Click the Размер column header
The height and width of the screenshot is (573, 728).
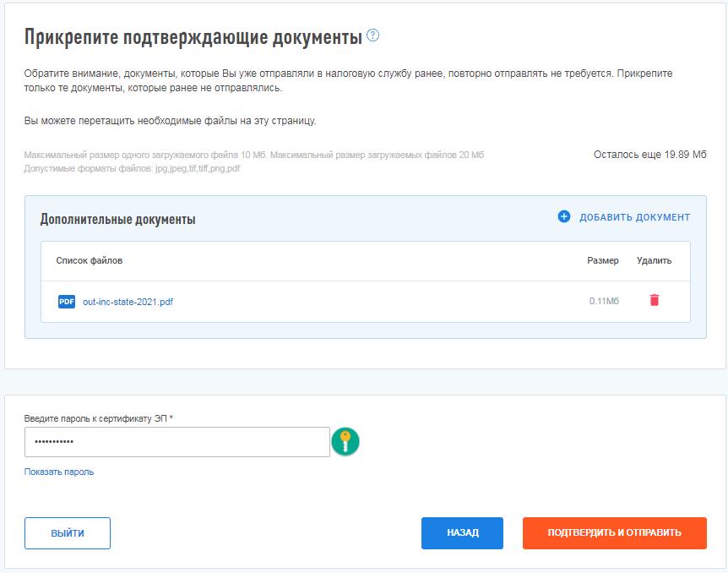602,260
